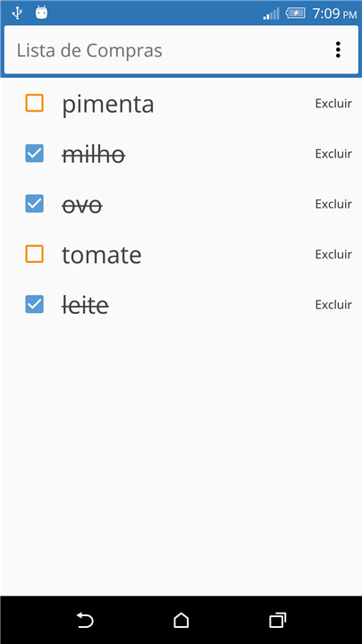Click Excluir next to leite

tap(333, 305)
